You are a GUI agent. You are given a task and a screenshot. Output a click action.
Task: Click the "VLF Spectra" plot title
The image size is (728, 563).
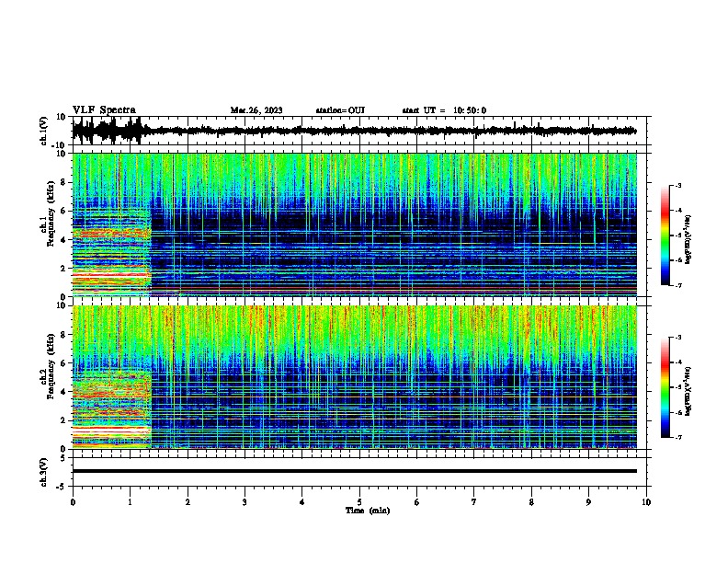point(104,110)
